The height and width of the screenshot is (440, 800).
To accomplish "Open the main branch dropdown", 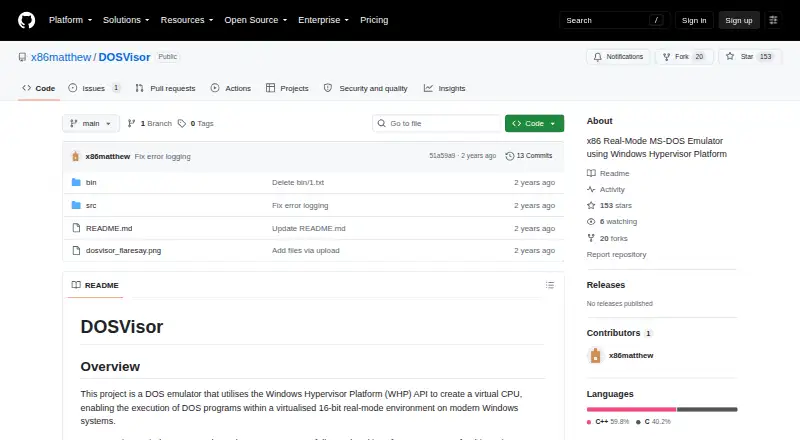I will (x=91, y=124).
